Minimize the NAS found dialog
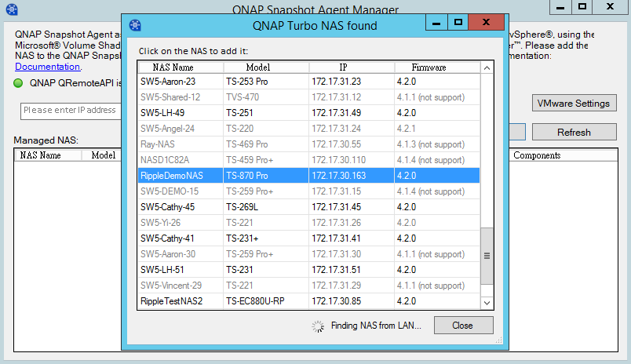 pos(436,22)
